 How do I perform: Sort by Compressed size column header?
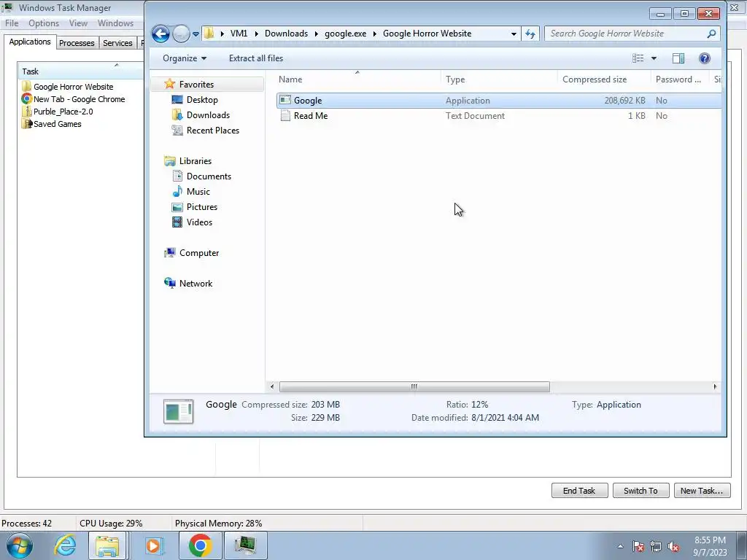pos(603,79)
